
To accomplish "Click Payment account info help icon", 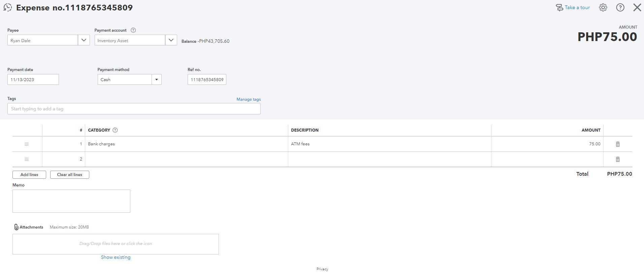I will pyautogui.click(x=133, y=30).
